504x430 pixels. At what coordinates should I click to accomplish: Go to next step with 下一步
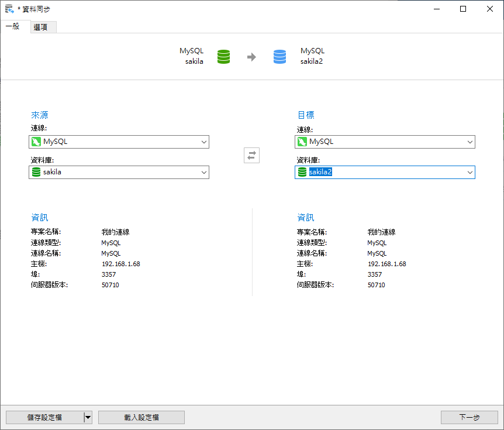point(469,417)
